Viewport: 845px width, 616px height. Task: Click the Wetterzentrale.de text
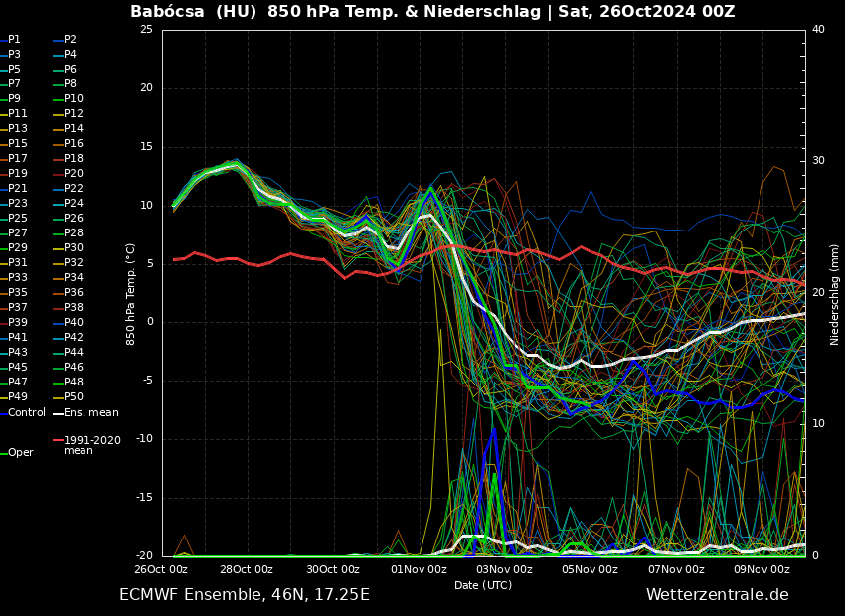tap(717, 595)
